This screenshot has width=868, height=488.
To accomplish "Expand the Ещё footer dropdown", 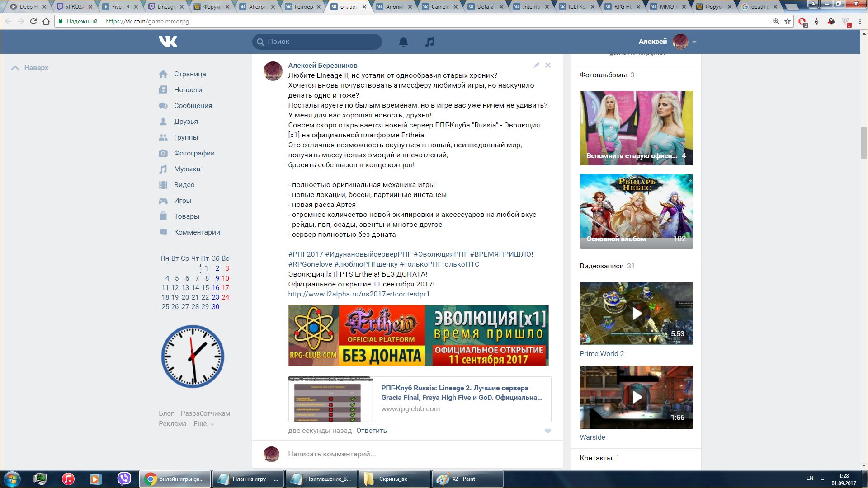I will [204, 424].
